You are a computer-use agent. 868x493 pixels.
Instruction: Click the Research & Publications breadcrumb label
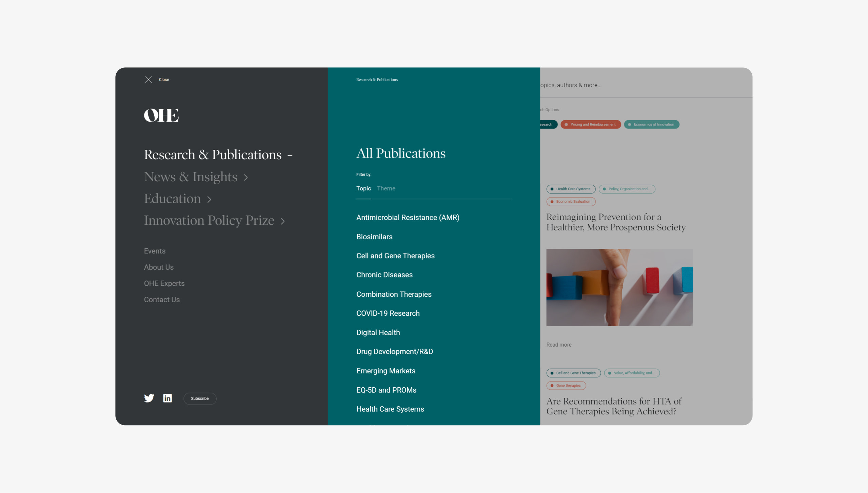[377, 80]
